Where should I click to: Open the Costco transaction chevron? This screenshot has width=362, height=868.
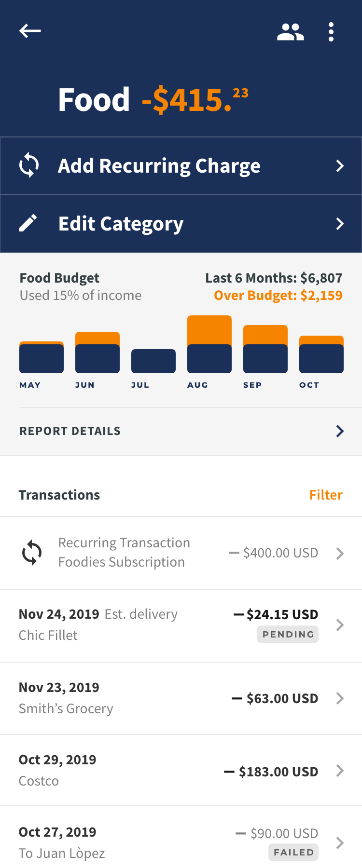[x=340, y=771]
